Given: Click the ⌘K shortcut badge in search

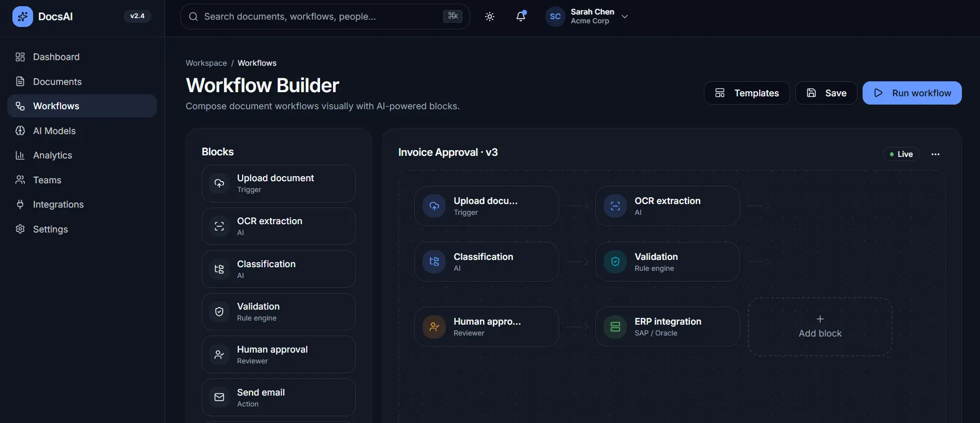Looking at the screenshot, I should coord(453,16).
